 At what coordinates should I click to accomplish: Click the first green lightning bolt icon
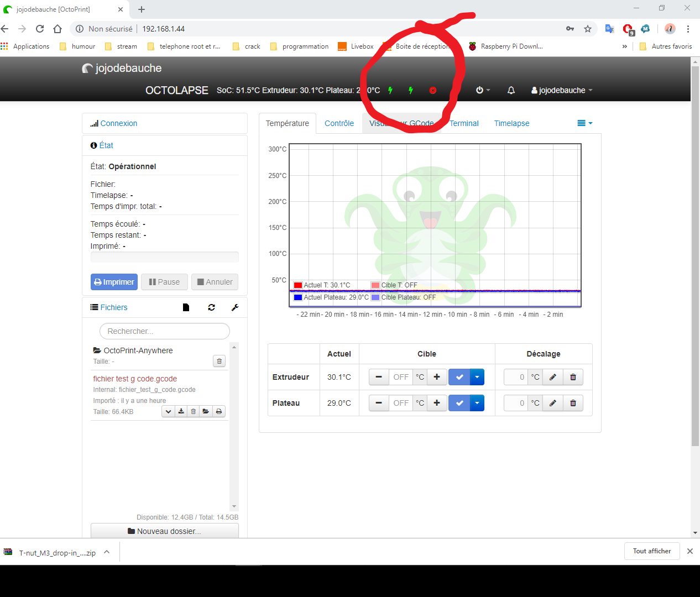tap(390, 90)
